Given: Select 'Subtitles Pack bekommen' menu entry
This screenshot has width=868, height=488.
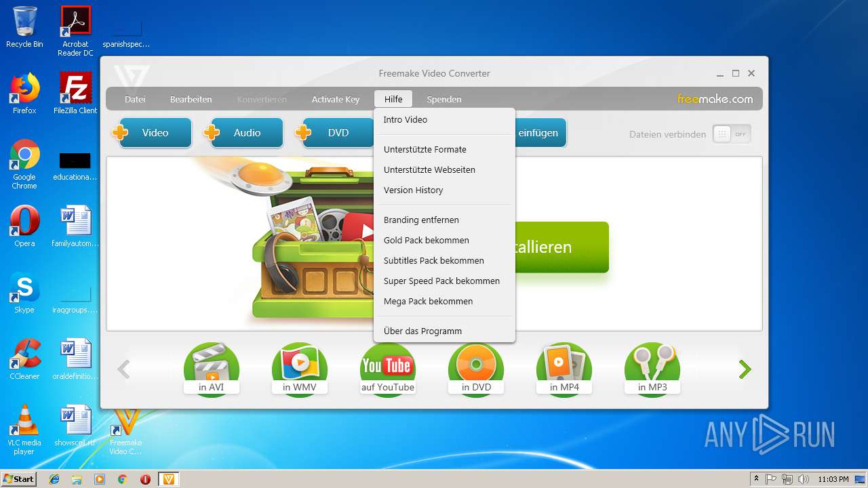Looking at the screenshot, I should click(444, 260).
